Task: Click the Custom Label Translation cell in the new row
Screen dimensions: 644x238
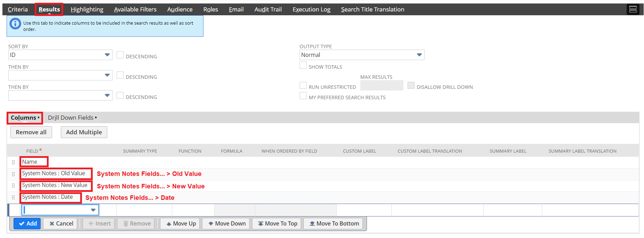Action: coord(437,210)
